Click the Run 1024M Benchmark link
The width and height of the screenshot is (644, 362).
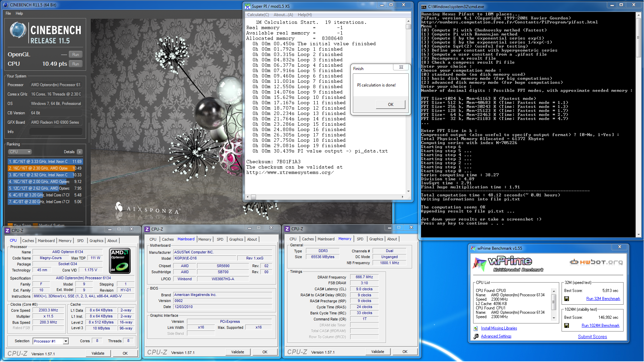pos(600,325)
